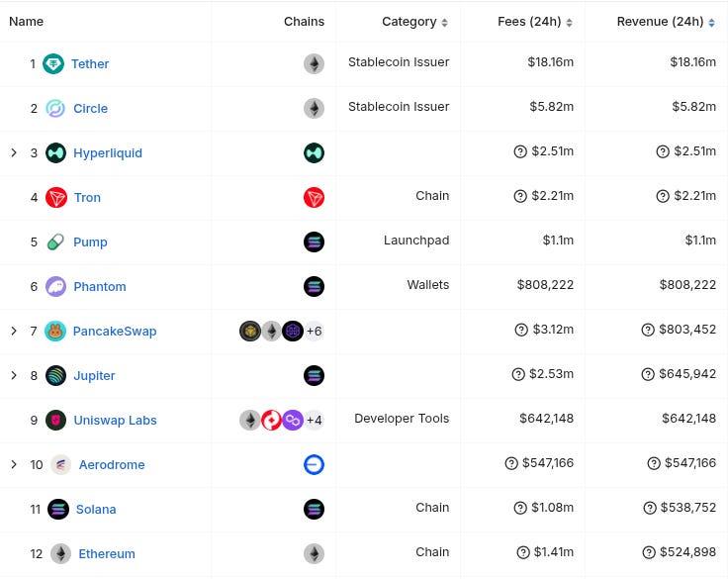Open the Ethereum protocol link

coord(107,554)
